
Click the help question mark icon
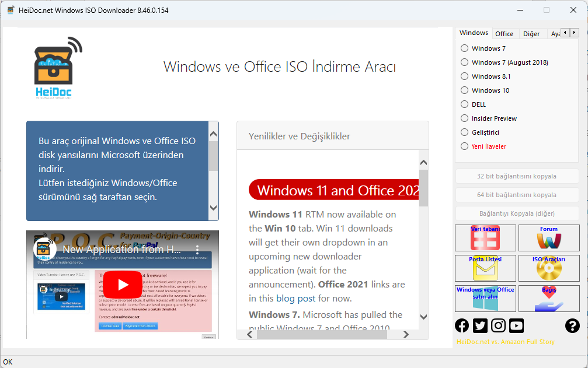click(x=572, y=325)
